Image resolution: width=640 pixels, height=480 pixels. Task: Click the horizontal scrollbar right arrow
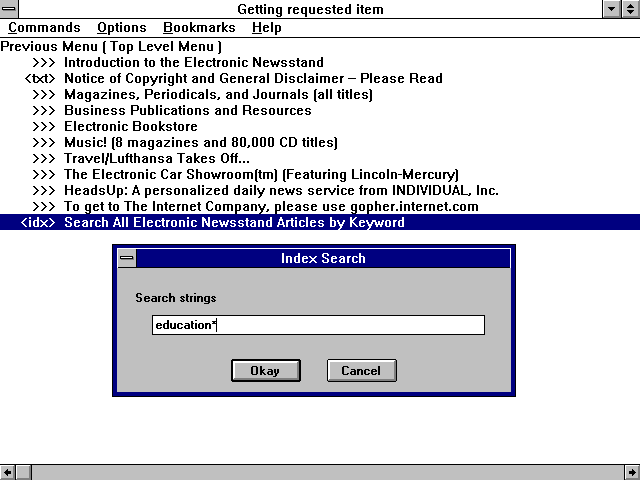pos(631,472)
